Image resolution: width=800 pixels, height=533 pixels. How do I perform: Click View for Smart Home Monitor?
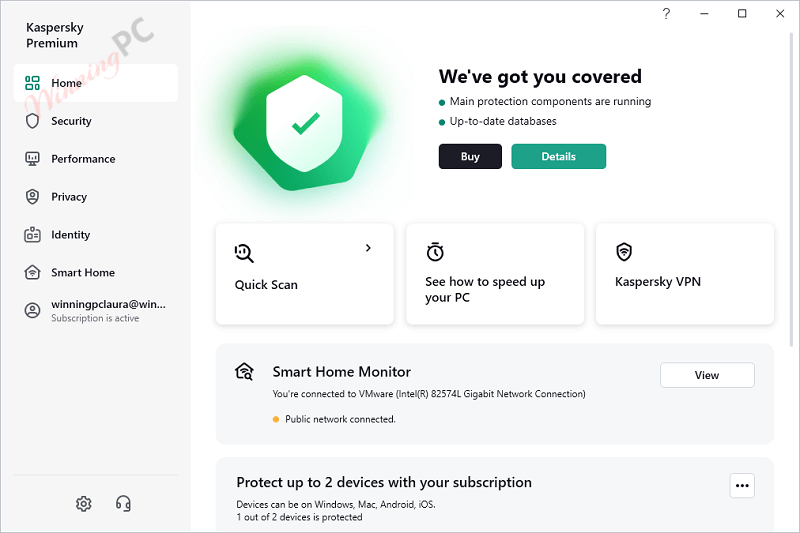point(707,375)
